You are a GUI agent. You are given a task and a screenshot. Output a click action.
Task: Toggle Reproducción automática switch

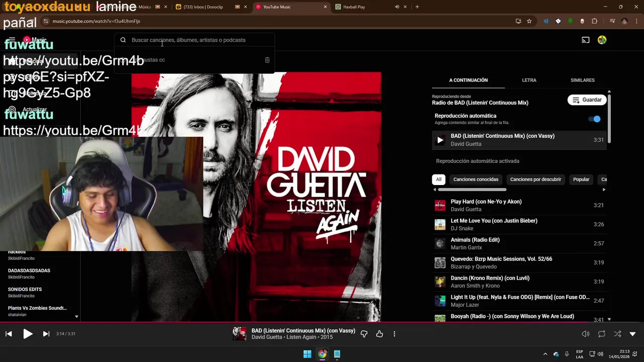tap(595, 119)
